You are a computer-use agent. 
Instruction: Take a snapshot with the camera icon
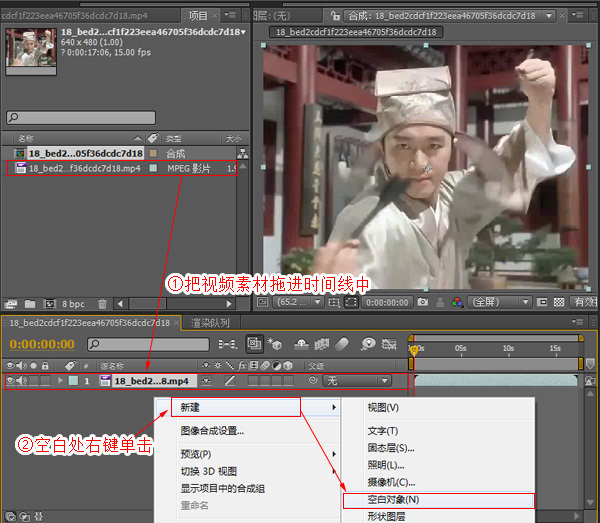(x=423, y=302)
